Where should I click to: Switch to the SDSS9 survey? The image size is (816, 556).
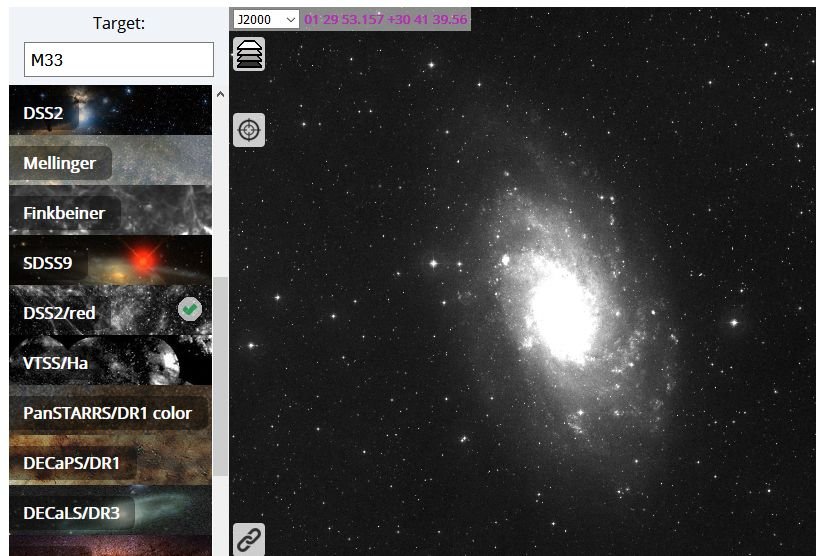coord(110,260)
